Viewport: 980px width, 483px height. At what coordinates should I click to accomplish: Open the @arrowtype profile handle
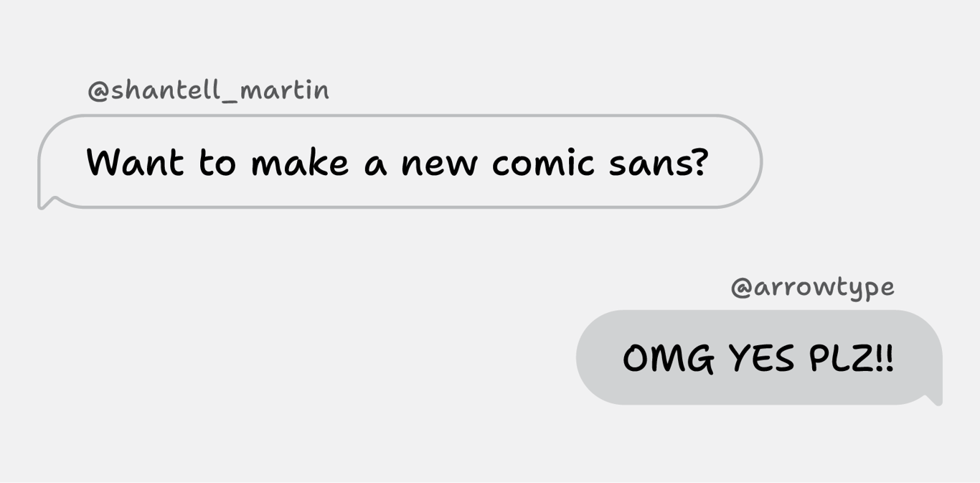(812, 288)
